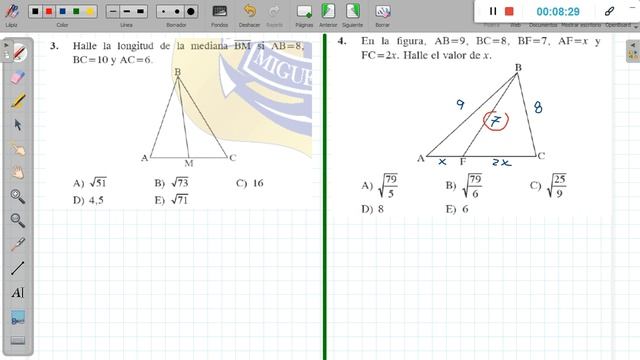Choose the medium line width
The width and height of the screenshot is (640, 360).
tap(127, 11)
